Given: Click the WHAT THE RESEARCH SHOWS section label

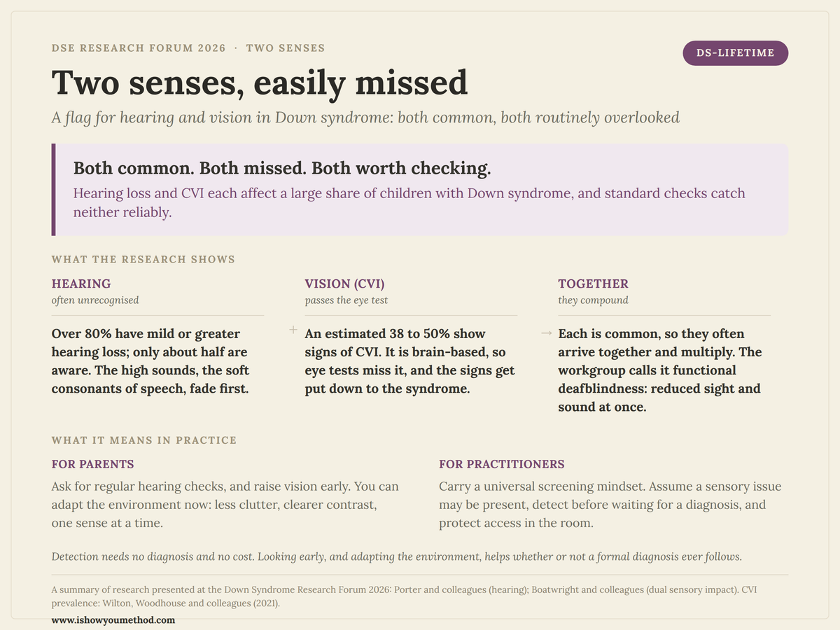Looking at the screenshot, I should tap(143, 259).
